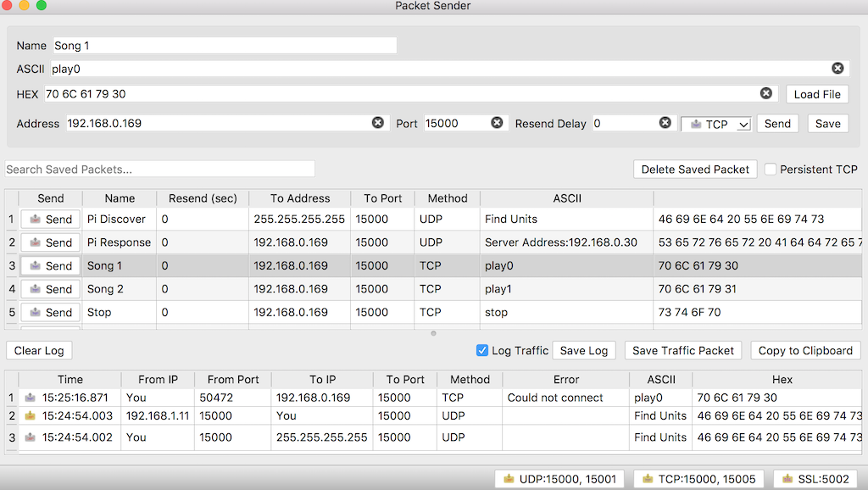868x490 pixels.
Task: Clear the Resend Delay field with its X icon
Action: [665, 122]
